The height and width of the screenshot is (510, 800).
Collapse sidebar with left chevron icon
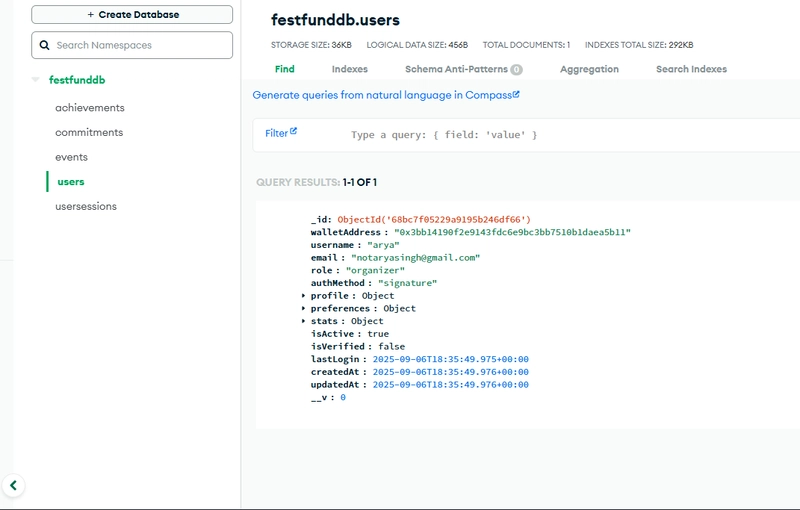[14, 485]
